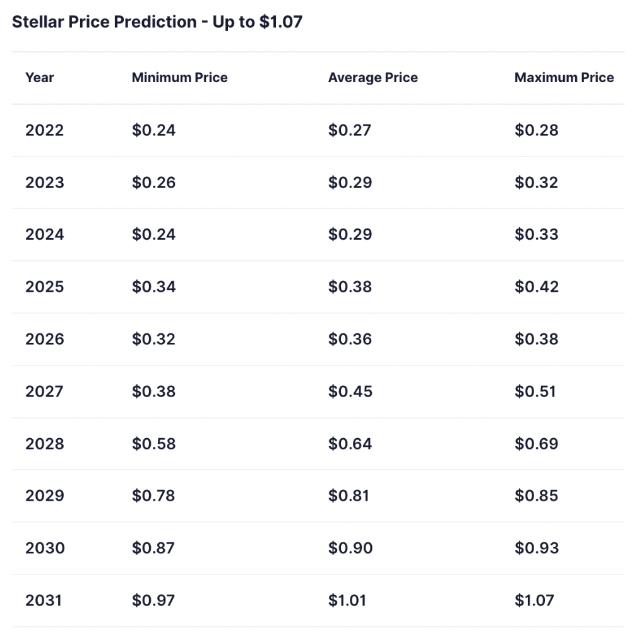This screenshot has width=644, height=644.
Task: Click 2031 average price $1.01
Action: pyautogui.click(x=347, y=600)
